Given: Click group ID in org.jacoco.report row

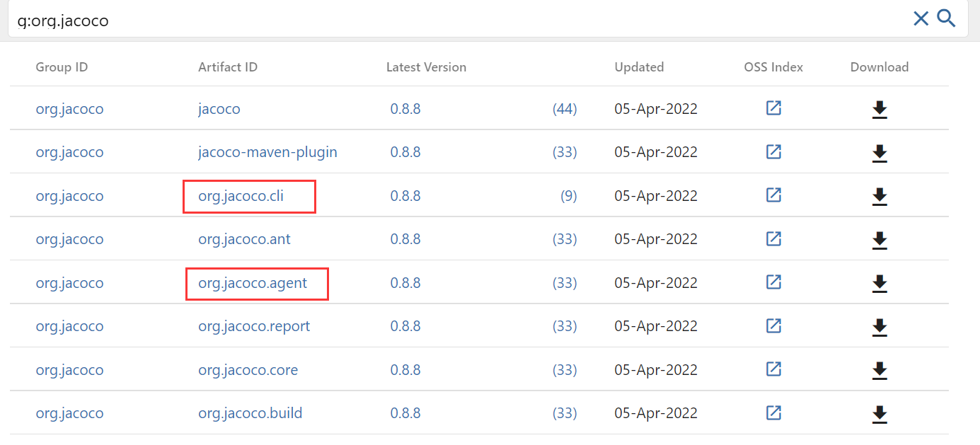Looking at the screenshot, I should [69, 326].
